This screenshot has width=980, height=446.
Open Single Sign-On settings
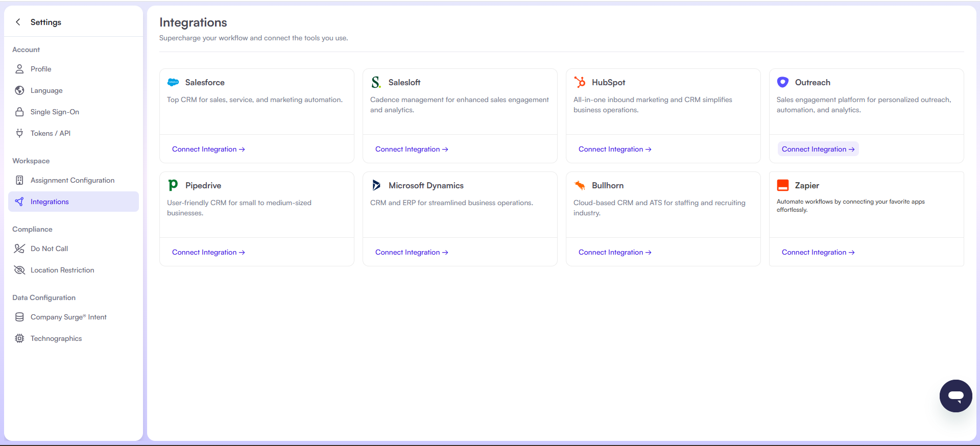(x=55, y=112)
